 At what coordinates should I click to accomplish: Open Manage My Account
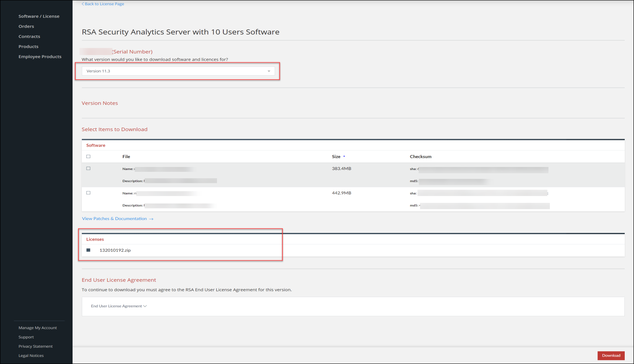click(37, 328)
